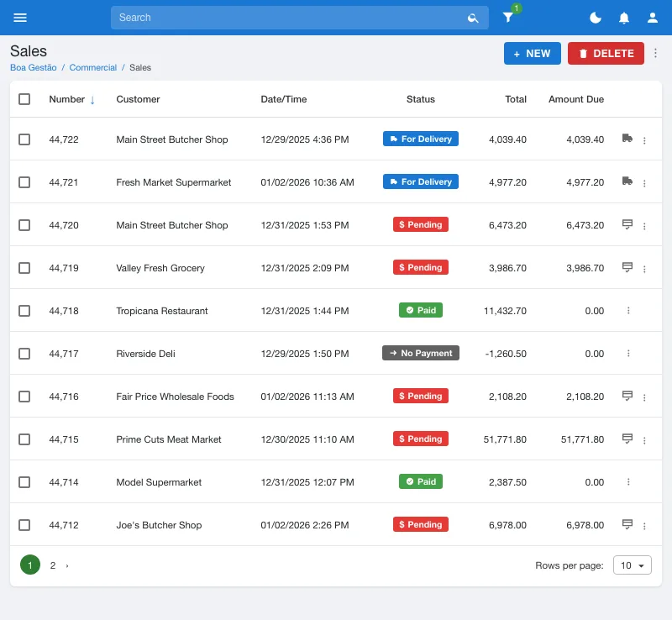Go to page 2 of results
Image resolution: width=672 pixels, height=620 pixels.
(x=53, y=565)
